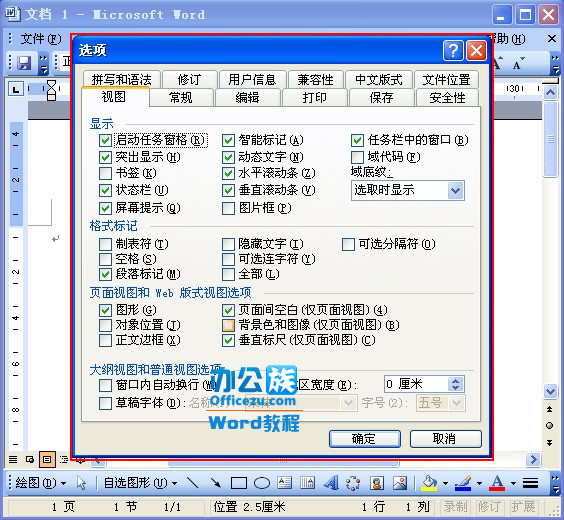The height and width of the screenshot is (520, 564).
Task: Adjust style area width spinner arrows
Action: pos(456,384)
